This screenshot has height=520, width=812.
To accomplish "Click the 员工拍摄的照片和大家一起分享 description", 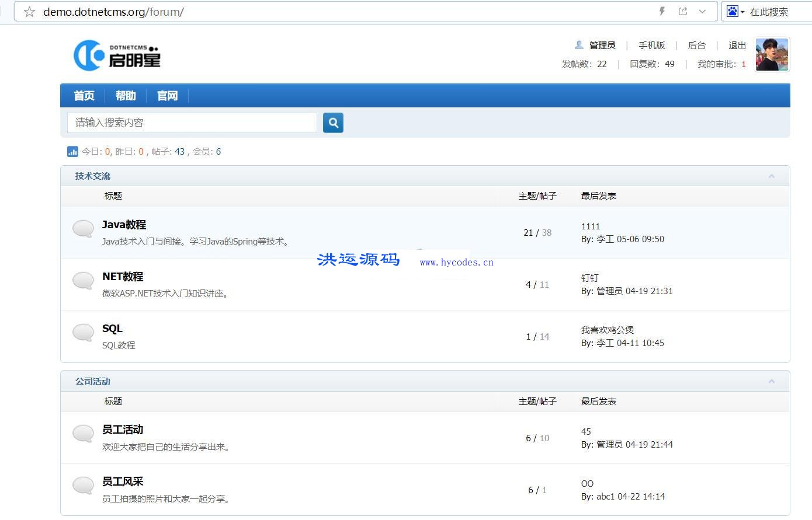I will point(167,499).
